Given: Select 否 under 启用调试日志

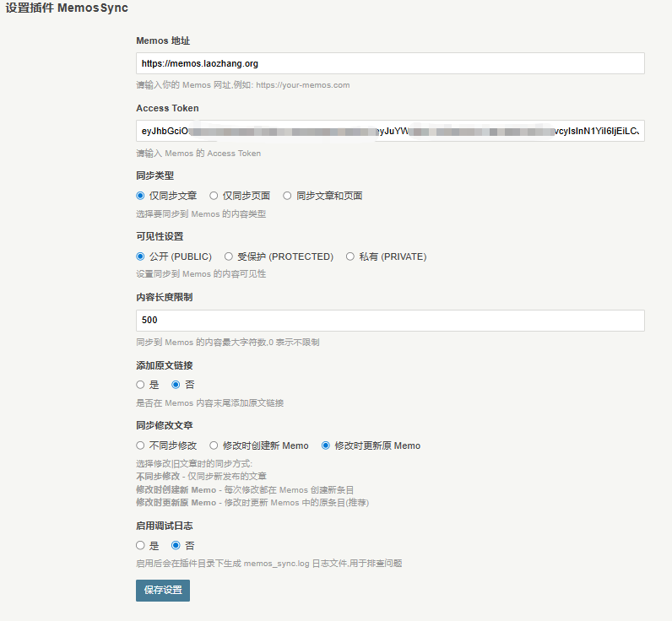Looking at the screenshot, I should (x=176, y=546).
